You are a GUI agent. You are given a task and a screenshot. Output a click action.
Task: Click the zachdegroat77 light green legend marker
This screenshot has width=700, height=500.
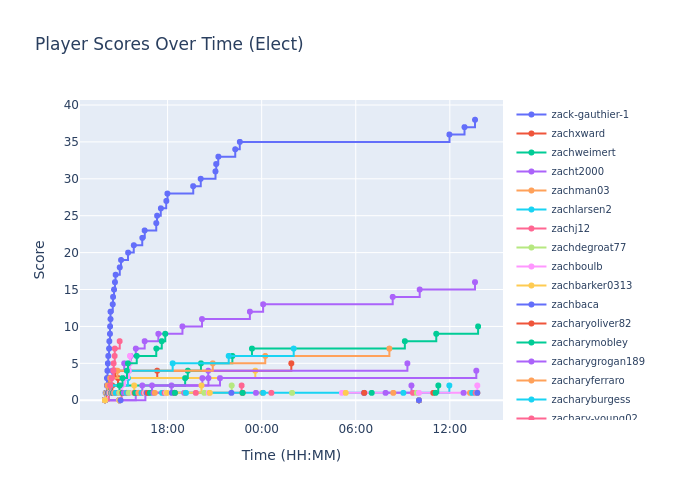click(531, 248)
